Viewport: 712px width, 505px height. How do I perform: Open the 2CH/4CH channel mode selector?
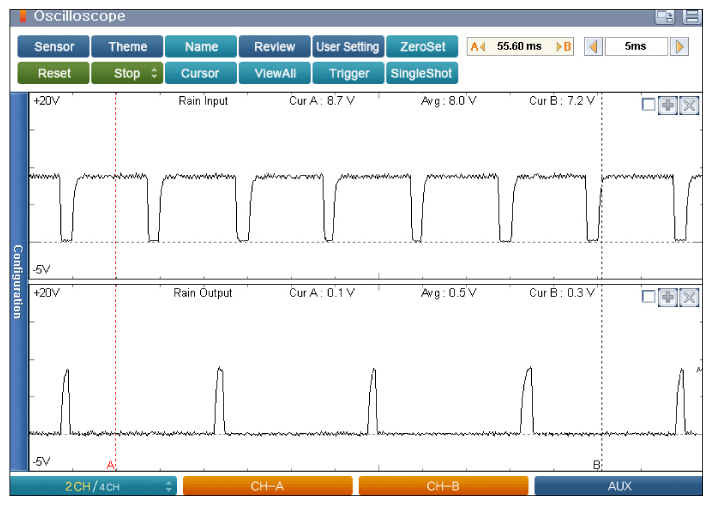93,486
